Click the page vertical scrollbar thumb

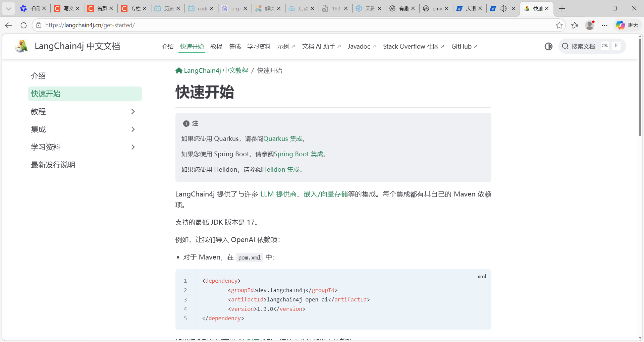tap(640, 87)
